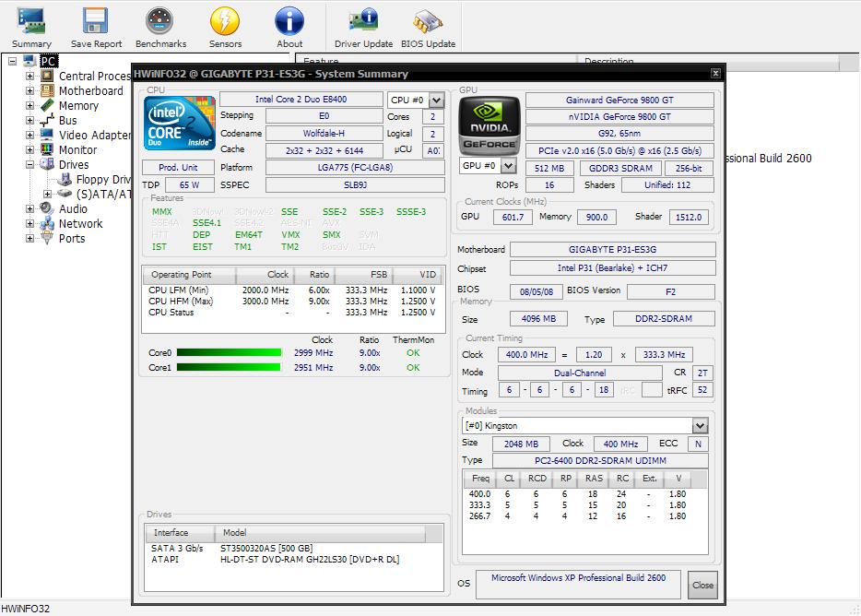Collapse the PC root node
This screenshot has height=616, width=861.
pos(13,61)
